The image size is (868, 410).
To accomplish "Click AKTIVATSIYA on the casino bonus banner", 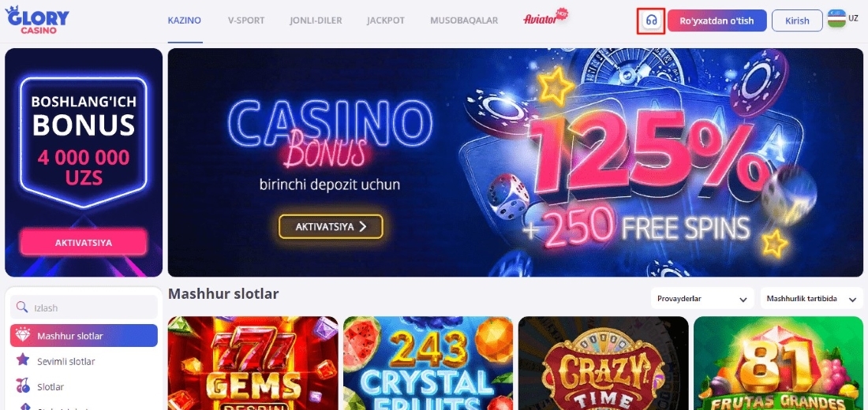I will (331, 226).
